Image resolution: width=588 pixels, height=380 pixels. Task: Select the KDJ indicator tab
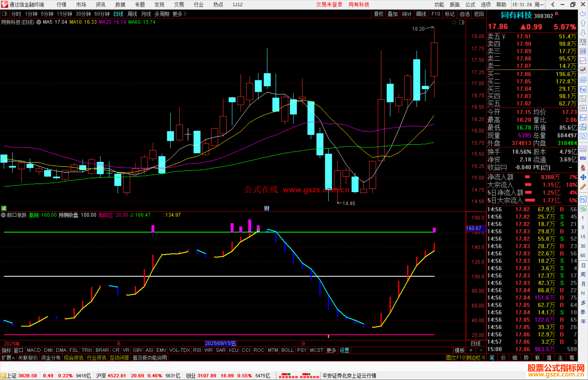234,350
